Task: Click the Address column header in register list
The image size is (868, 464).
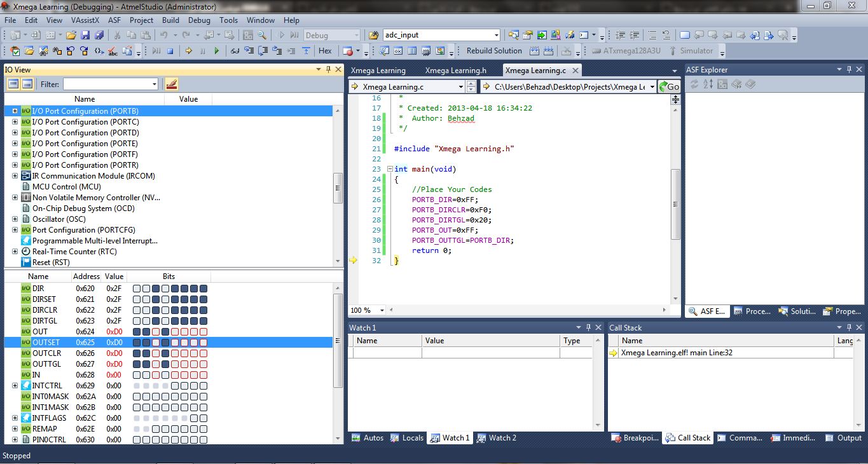Action: pyautogui.click(x=86, y=276)
